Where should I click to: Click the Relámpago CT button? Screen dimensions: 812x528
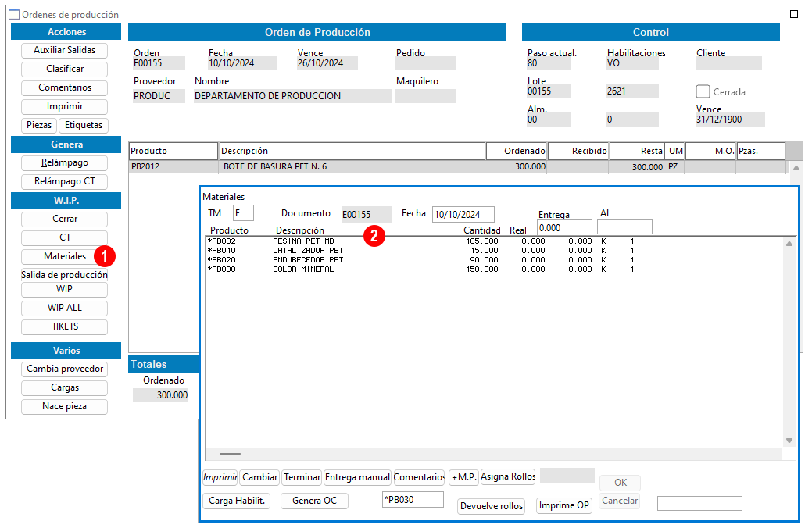point(65,181)
